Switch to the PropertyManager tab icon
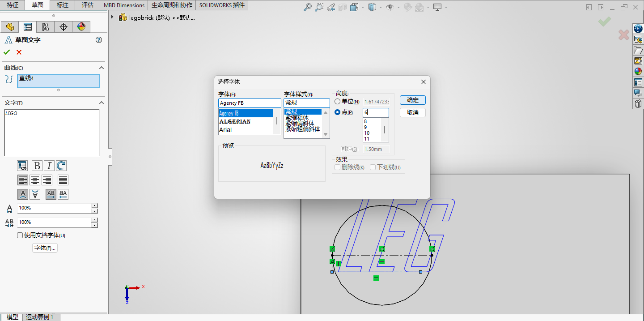The width and height of the screenshot is (644, 321). [28, 27]
